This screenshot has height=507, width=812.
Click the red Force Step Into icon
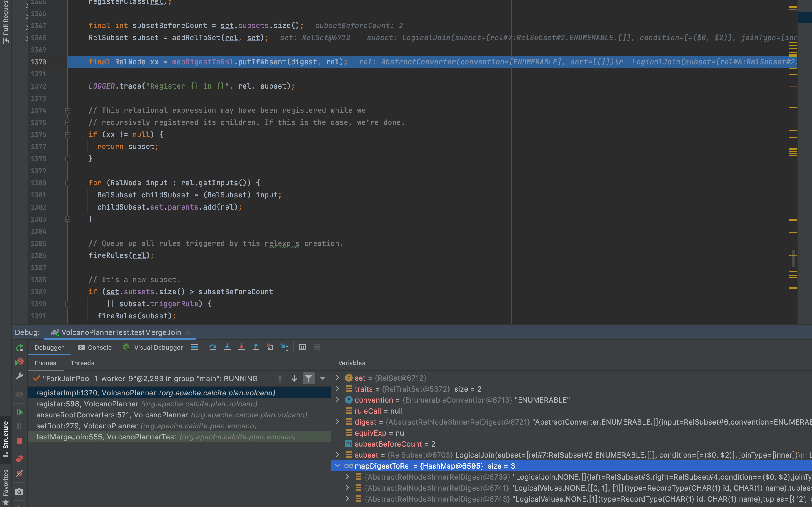pos(241,347)
